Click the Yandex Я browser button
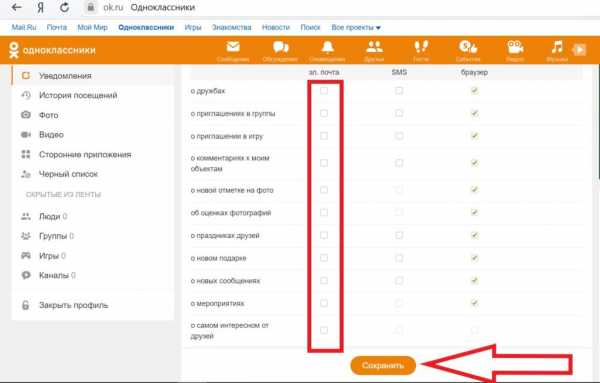 [41, 7]
